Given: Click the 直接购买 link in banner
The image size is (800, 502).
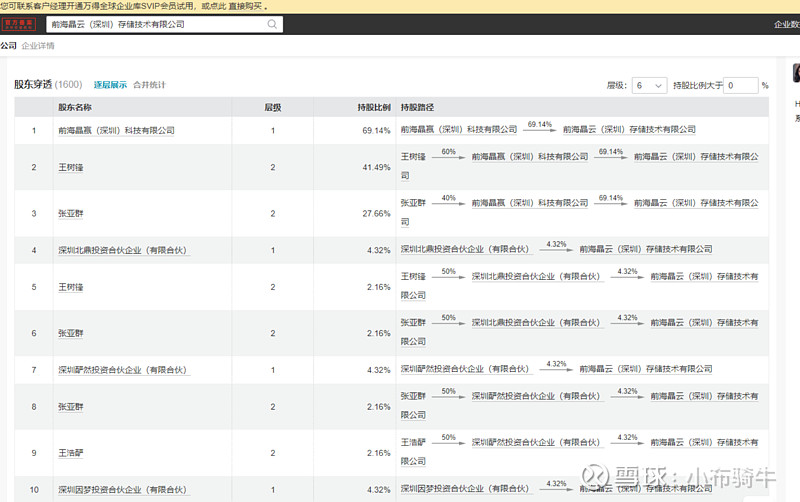Looking at the screenshot, I should click(244, 6).
